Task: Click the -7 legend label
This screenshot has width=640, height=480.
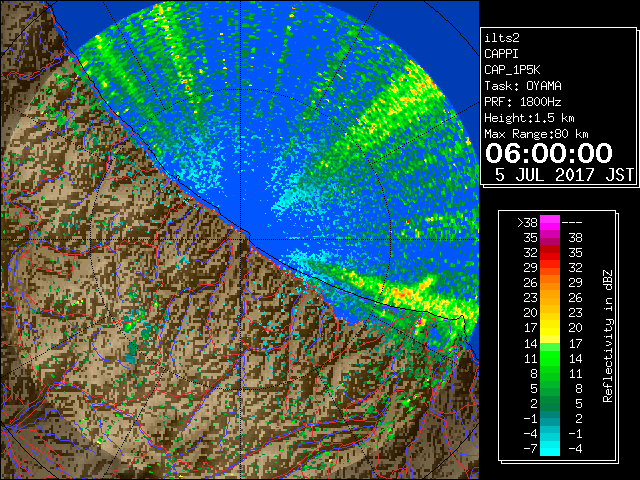Action: click(530, 449)
